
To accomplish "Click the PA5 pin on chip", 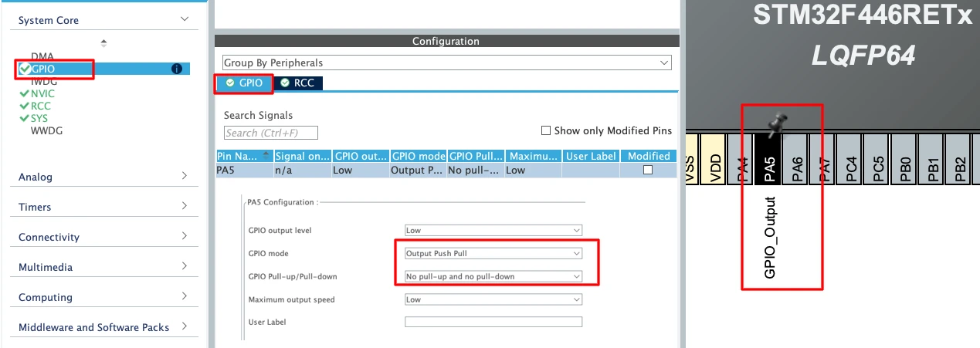I will 769,160.
